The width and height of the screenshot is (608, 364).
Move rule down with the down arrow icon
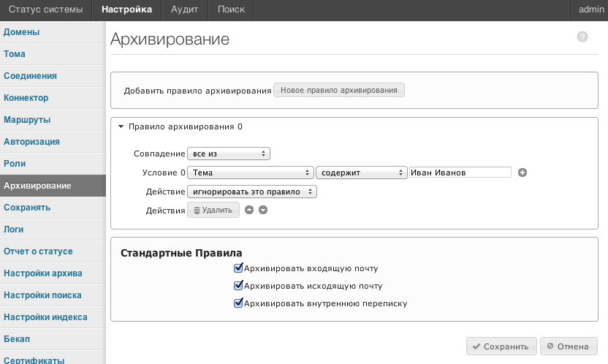pos(263,210)
